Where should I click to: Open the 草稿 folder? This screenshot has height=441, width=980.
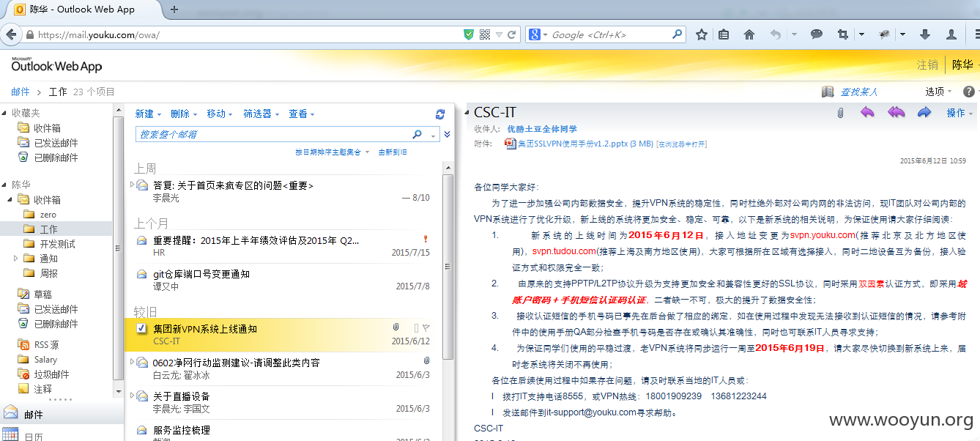[x=42, y=294]
